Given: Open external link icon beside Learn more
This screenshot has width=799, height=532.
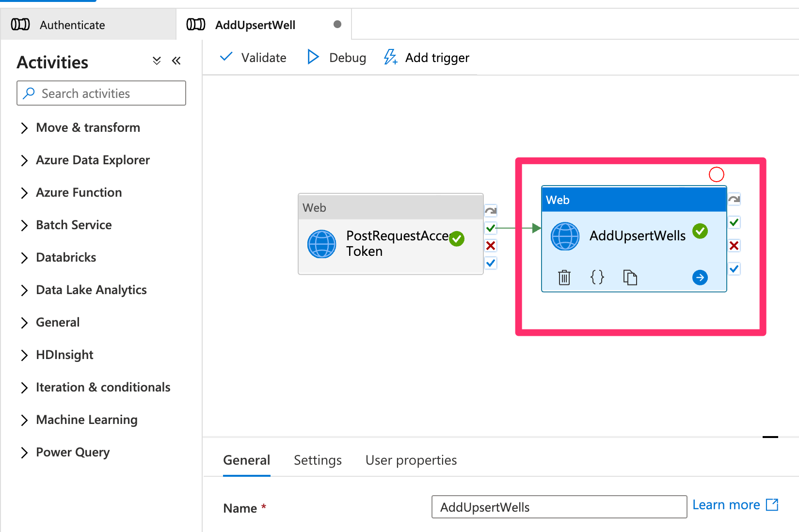Looking at the screenshot, I should (772, 505).
